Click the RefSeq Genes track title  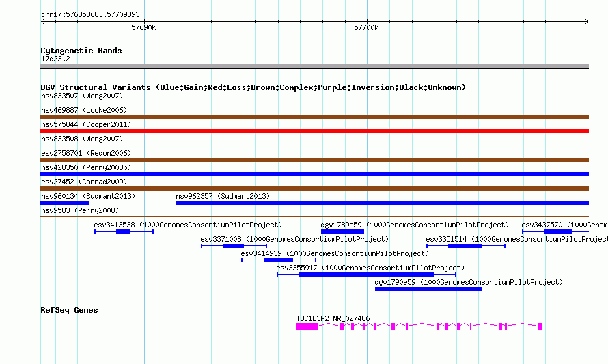[69, 310]
